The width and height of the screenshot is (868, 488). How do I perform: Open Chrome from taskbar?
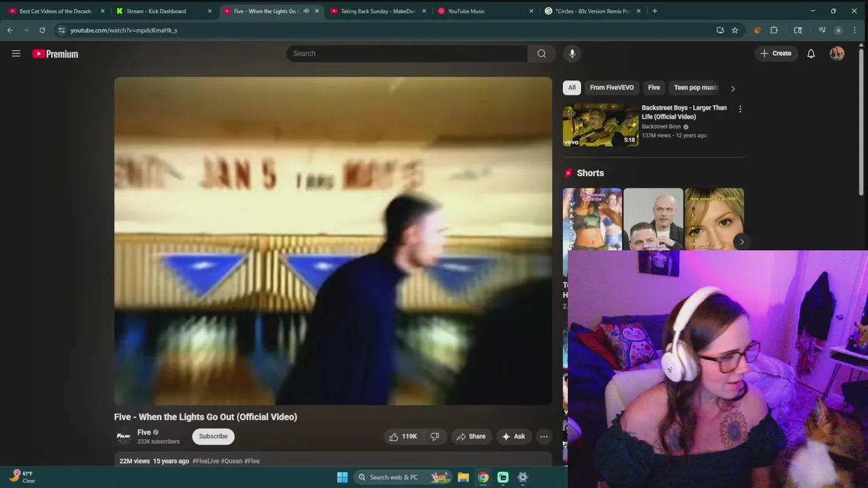483,477
